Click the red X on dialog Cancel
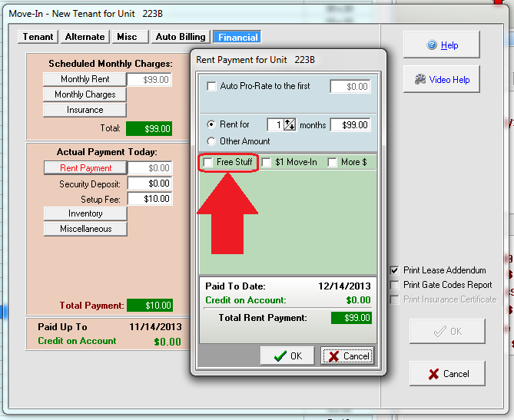The height and width of the screenshot is (420, 514). (x=333, y=356)
